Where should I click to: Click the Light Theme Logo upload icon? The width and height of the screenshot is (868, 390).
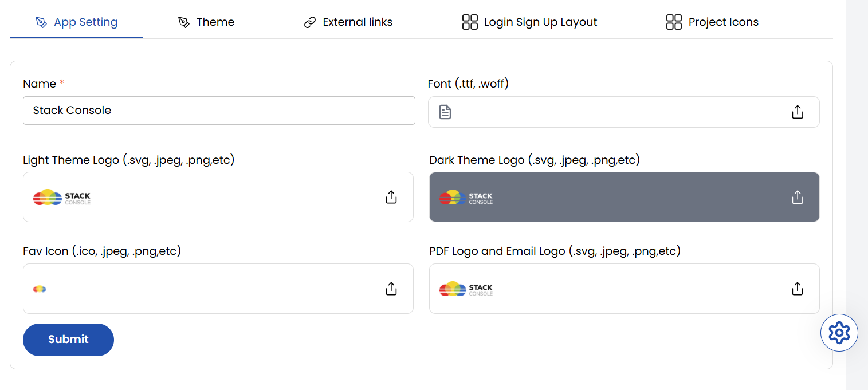click(x=391, y=197)
